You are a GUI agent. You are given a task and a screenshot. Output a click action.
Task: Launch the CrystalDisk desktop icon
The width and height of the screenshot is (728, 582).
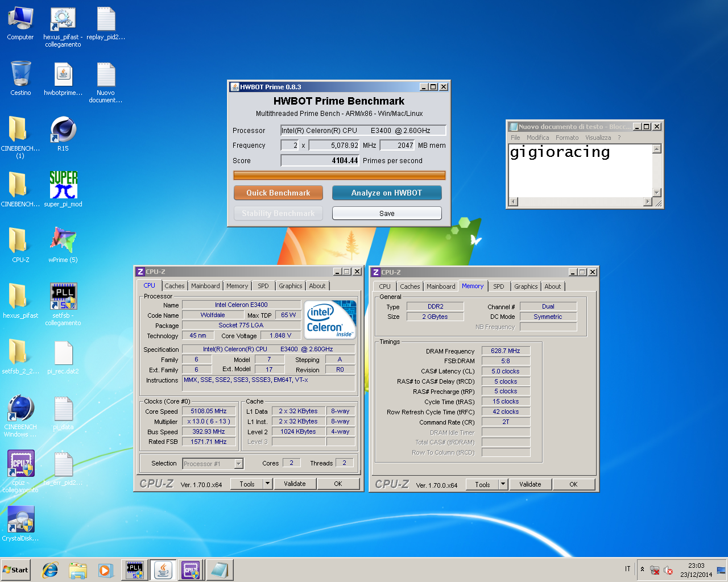[20, 524]
